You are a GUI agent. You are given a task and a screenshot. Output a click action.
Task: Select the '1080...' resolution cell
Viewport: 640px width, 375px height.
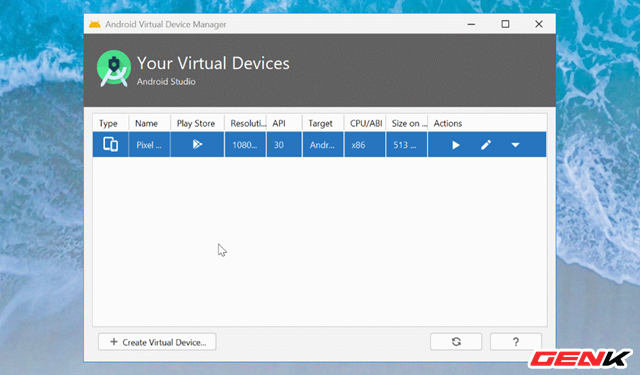click(x=245, y=144)
